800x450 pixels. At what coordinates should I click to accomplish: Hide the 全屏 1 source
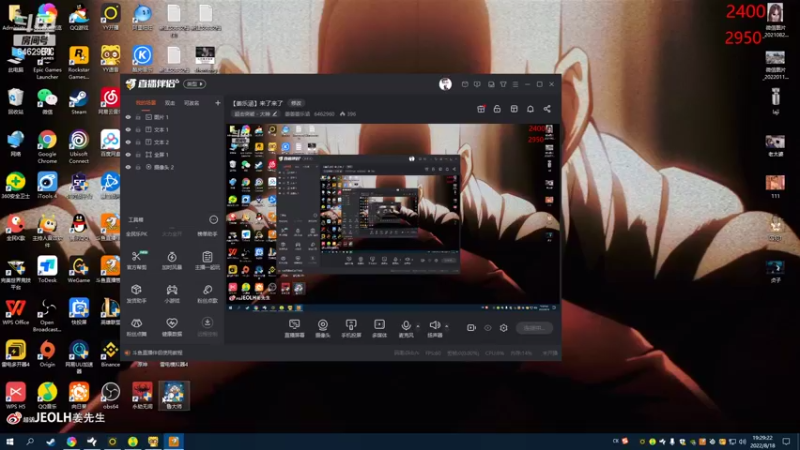click(x=128, y=155)
